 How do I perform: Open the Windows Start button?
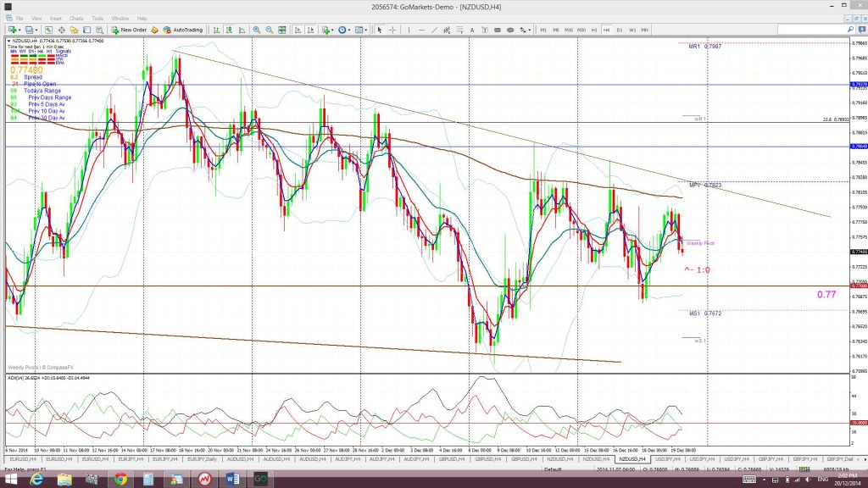coord(10,480)
